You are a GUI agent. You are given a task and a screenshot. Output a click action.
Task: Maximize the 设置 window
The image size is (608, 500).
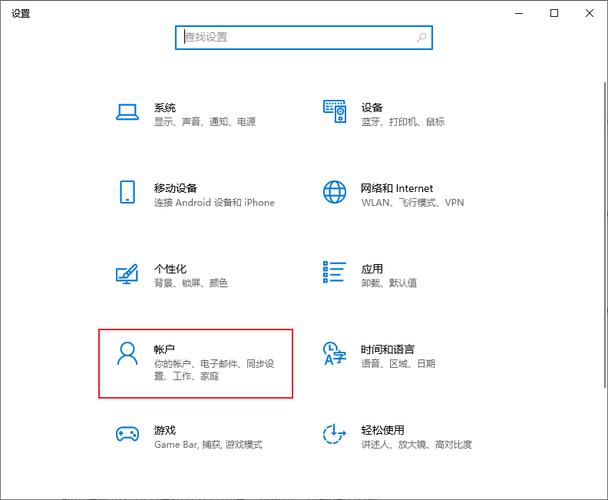pyautogui.click(x=554, y=13)
